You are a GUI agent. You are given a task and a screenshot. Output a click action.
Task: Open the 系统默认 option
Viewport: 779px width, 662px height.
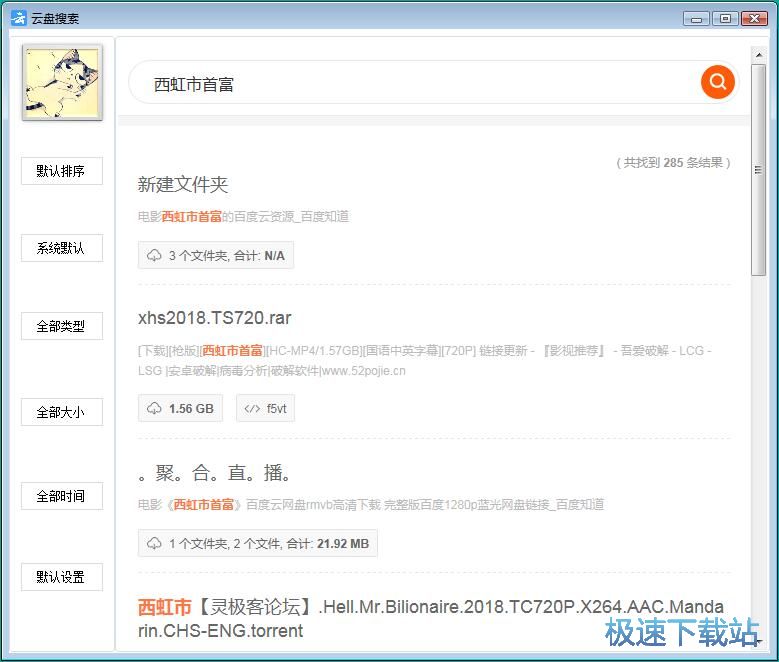click(x=62, y=248)
